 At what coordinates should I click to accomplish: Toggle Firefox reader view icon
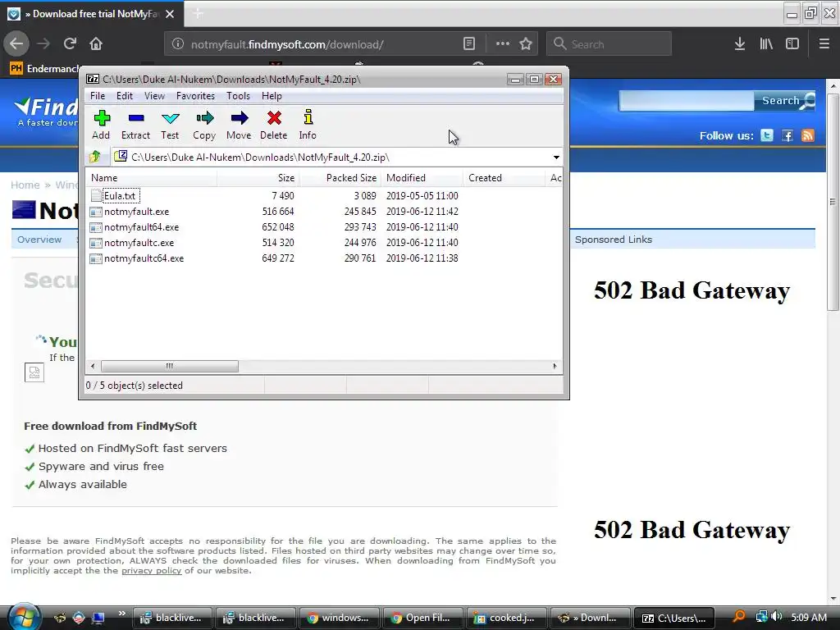468,43
